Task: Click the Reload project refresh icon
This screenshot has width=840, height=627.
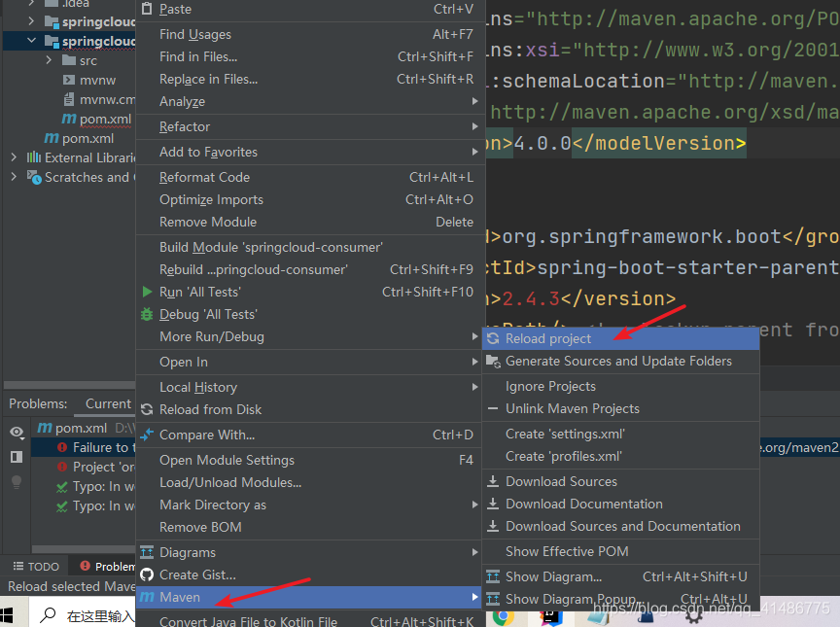Action: [x=493, y=338]
